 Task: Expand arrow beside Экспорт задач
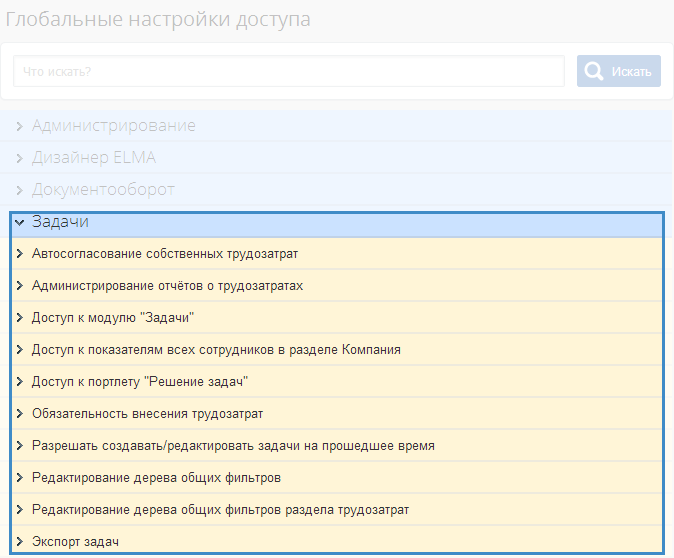[19, 542]
